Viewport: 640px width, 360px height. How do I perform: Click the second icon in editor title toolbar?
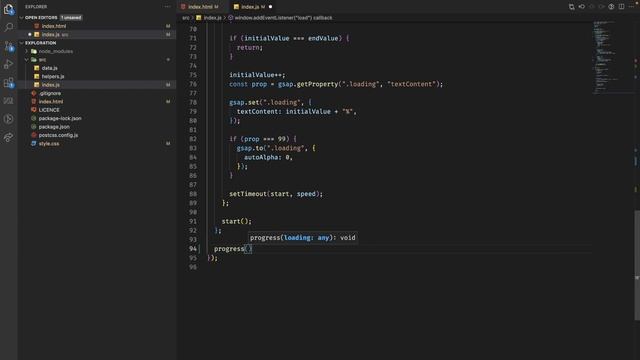point(582,7)
